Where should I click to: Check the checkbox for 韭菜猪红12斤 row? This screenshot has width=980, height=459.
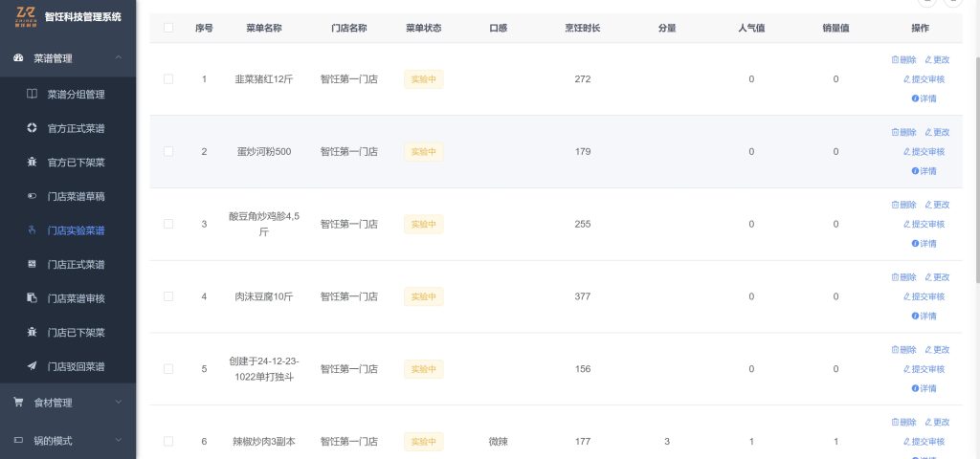point(168,79)
